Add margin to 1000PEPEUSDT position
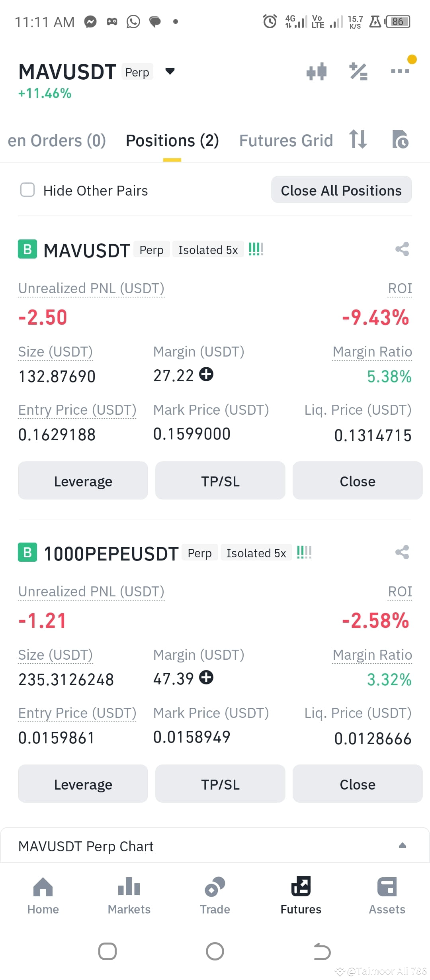Image resolution: width=430 pixels, height=980 pixels. 206,678
